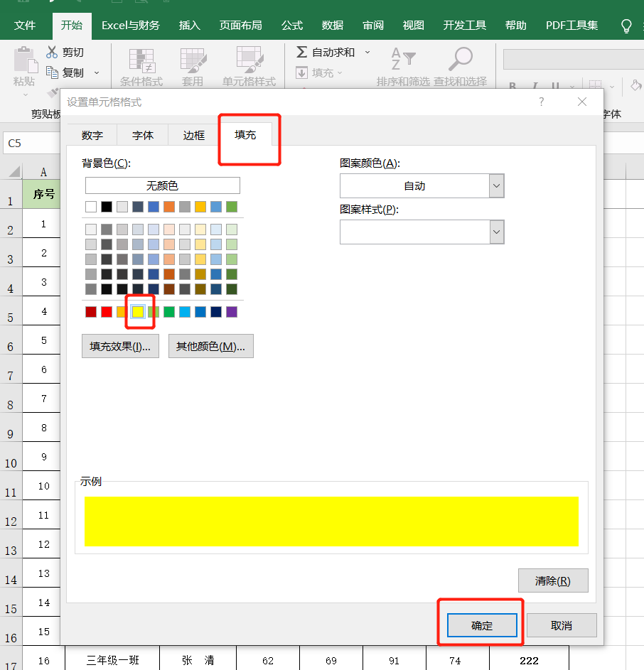
Task: Open the Pattern Color dropdown
Action: (x=496, y=186)
